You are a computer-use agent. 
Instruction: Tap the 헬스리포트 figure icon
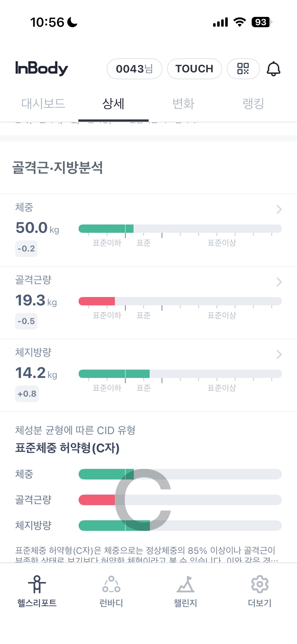pyautogui.click(x=37, y=584)
